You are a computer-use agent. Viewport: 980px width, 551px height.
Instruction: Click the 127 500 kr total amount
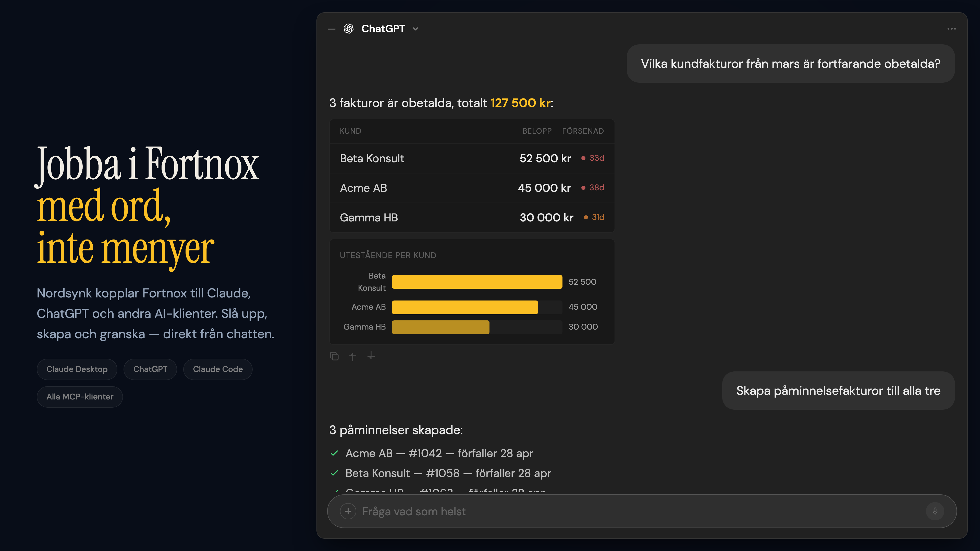pos(520,103)
